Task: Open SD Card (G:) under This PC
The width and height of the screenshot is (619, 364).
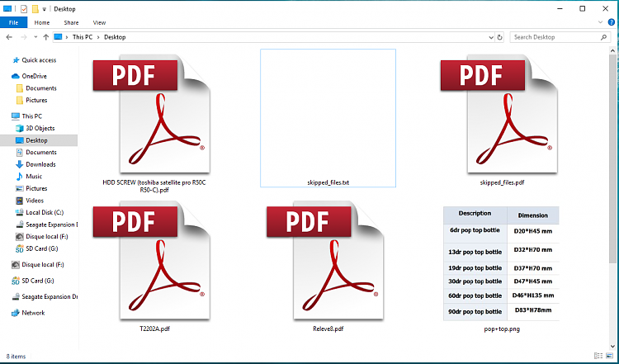Action: 42,248
